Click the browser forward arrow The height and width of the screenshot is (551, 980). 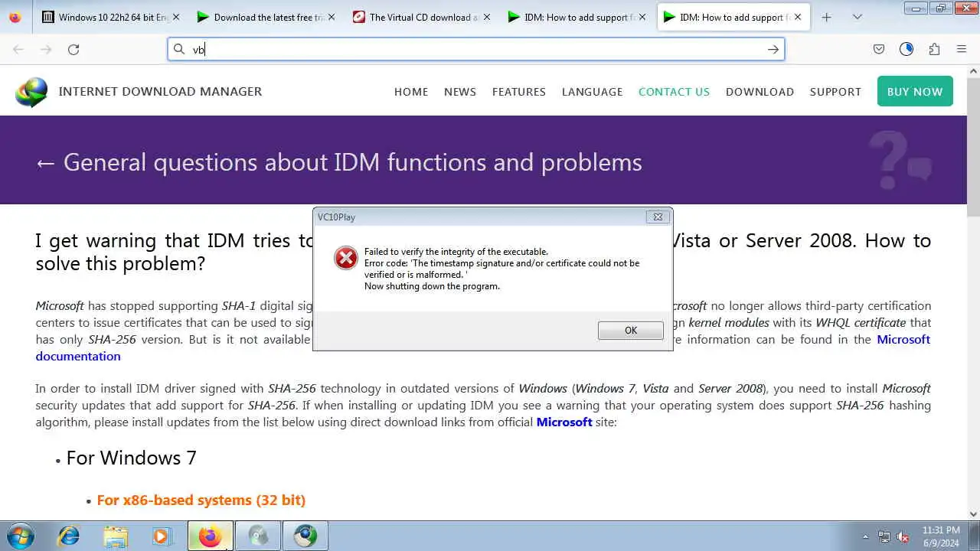pyautogui.click(x=46, y=49)
